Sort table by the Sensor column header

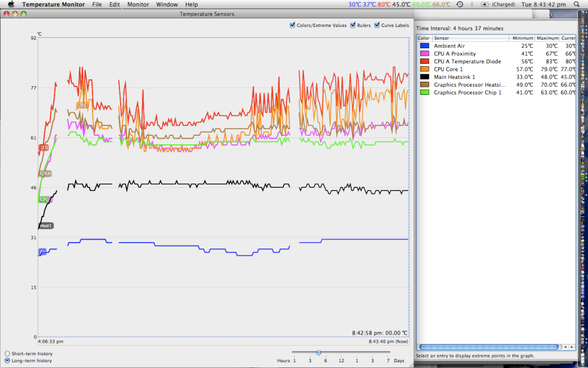click(470, 38)
